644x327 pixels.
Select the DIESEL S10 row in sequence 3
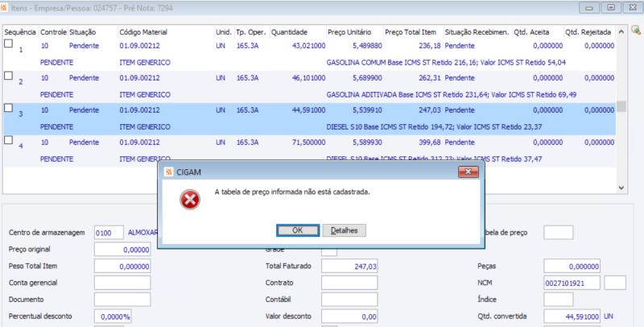click(310, 118)
